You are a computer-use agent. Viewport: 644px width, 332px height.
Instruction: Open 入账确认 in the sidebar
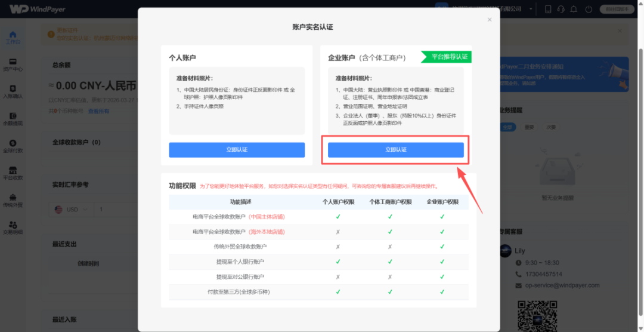13,92
